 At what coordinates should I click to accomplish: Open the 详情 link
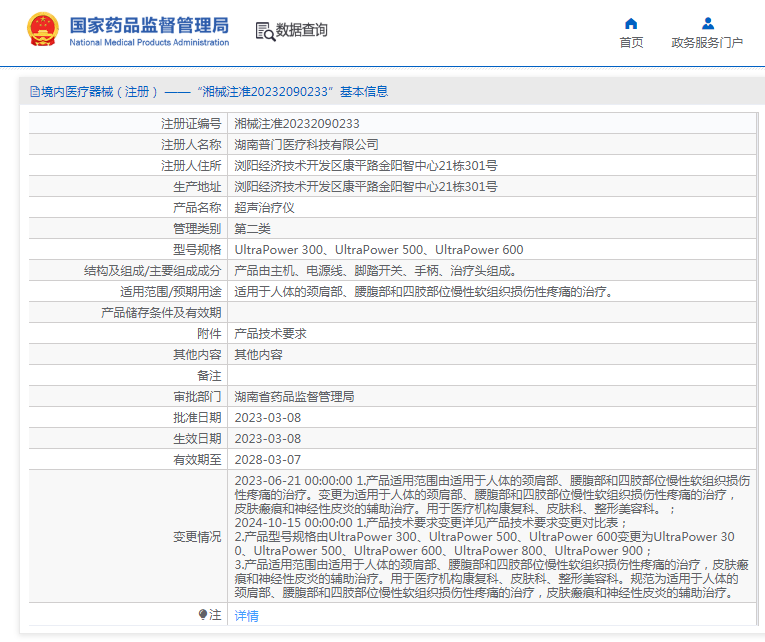tap(246, 616)
